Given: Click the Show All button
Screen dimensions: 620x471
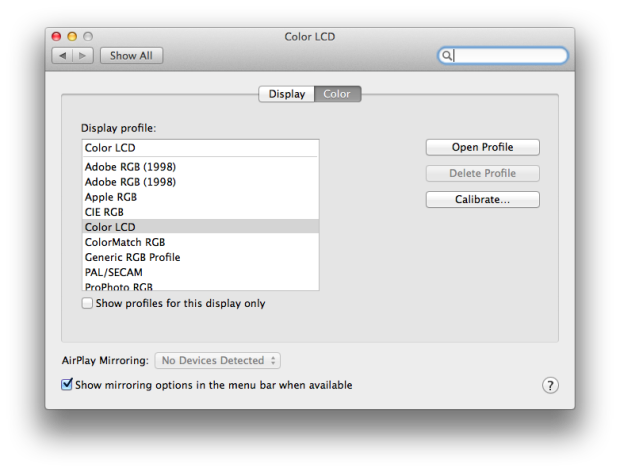Looking at the screenshot, I should (x=131, y=56).
